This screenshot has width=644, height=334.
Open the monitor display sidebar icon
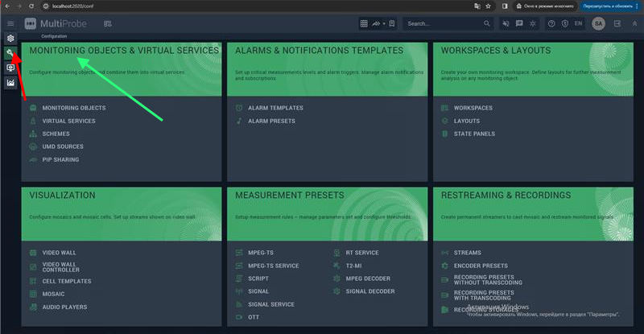pyautogui.click(x=10, y=68)
